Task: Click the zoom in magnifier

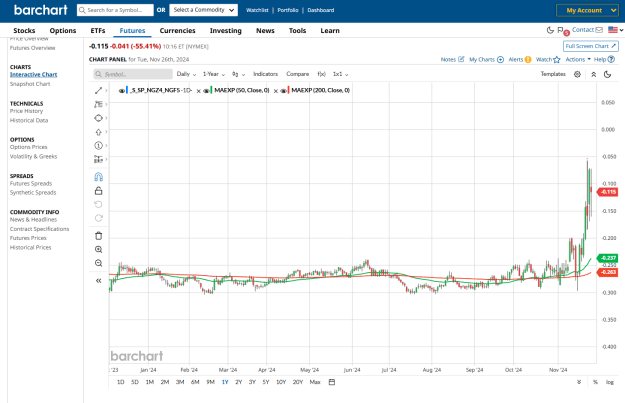Action: pyautogui.click(x=98, y=250)
